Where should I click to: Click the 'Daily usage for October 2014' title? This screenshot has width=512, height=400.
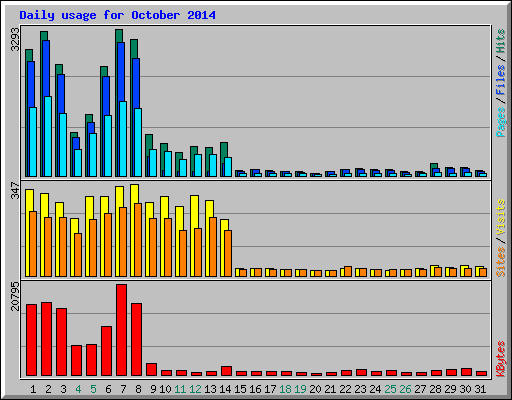point(117,15)
